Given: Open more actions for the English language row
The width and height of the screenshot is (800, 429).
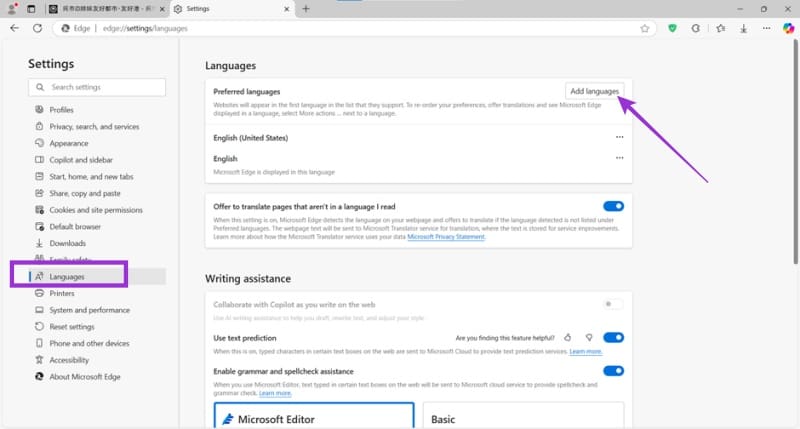Looking at the screenshot, I should coord(619,158).
